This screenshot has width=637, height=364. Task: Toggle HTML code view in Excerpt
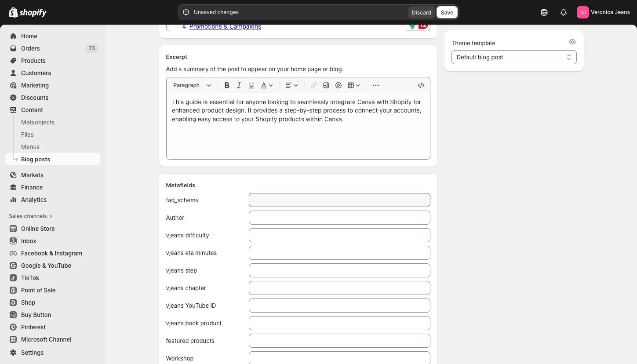tap(421, 85)
